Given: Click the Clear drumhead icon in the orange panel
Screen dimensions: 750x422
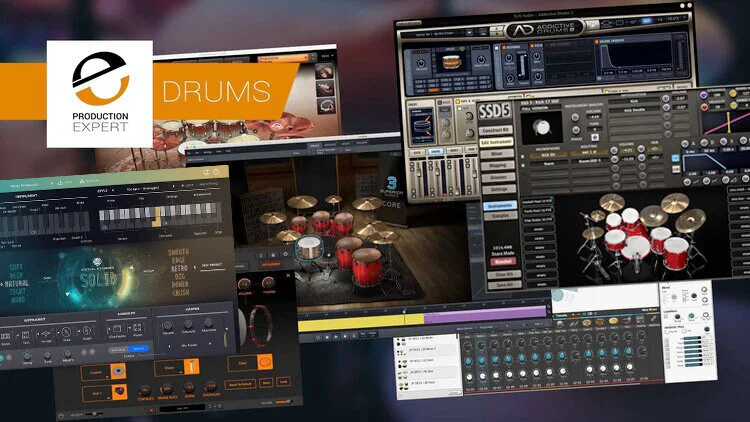Looking at the screenshot, I should point(265,362).
